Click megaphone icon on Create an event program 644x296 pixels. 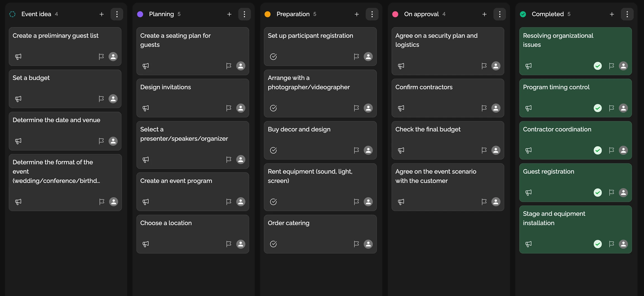[x=146, y=202]
